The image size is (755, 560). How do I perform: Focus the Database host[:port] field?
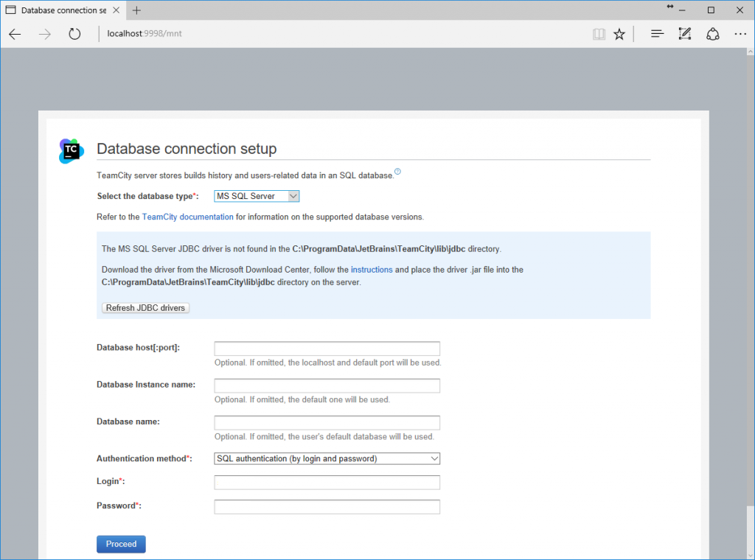pos(327,349)
